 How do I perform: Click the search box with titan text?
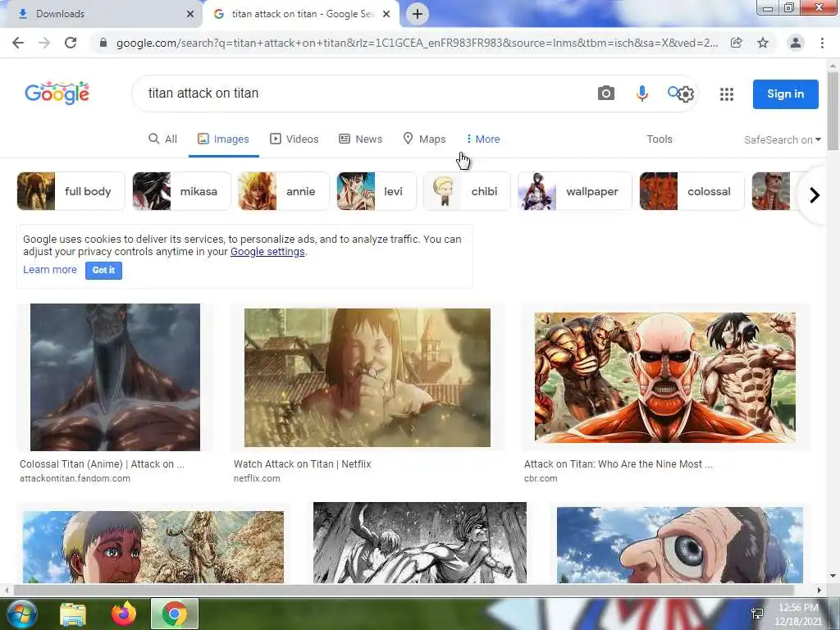[x=364, y=94]
